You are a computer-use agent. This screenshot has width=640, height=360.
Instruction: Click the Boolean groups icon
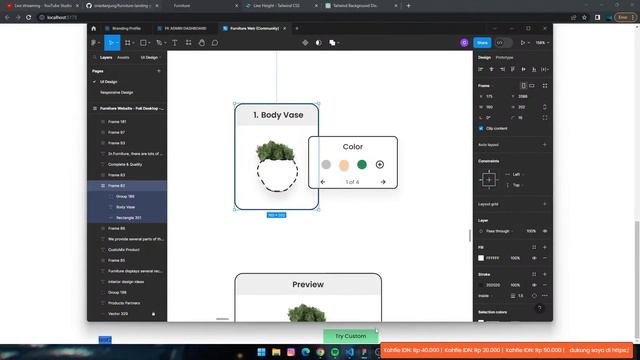(x=332, y=42)
